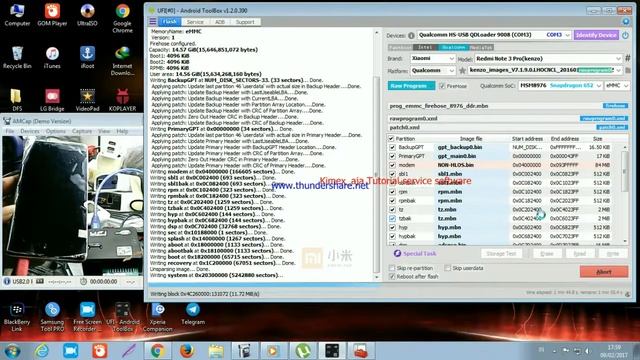
Task: Open iRoot desktop icon
Action: [87, 58]
